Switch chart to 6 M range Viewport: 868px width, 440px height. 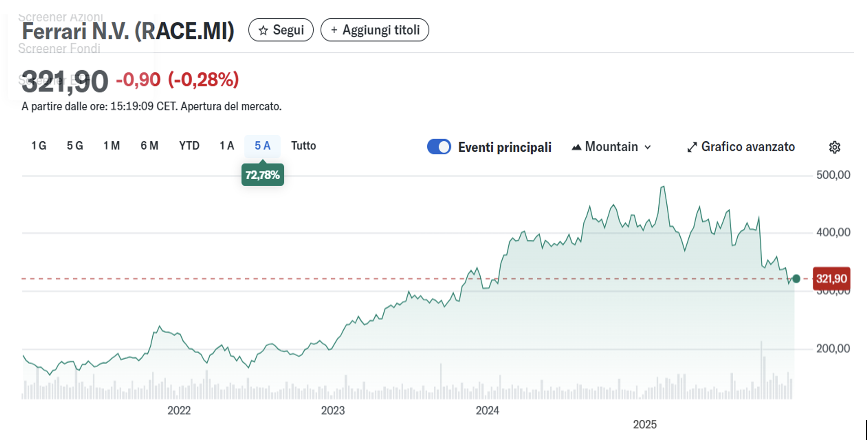(x=149, y=146)
